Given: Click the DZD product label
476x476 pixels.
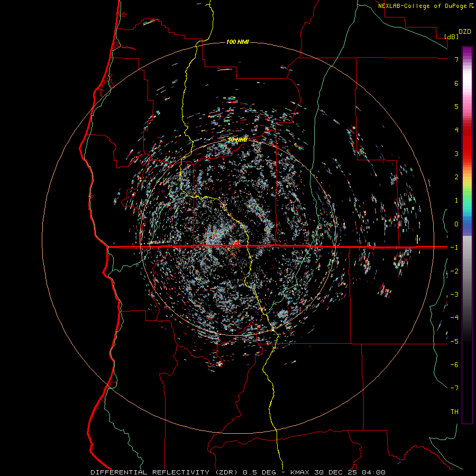Looking at the screenshot, I should [465, 32].
